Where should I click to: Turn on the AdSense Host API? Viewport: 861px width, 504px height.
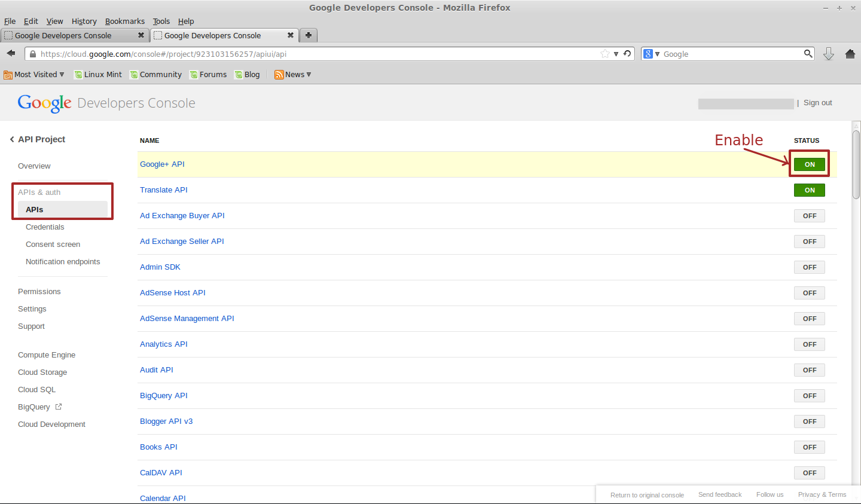click(x=810, y=293)
